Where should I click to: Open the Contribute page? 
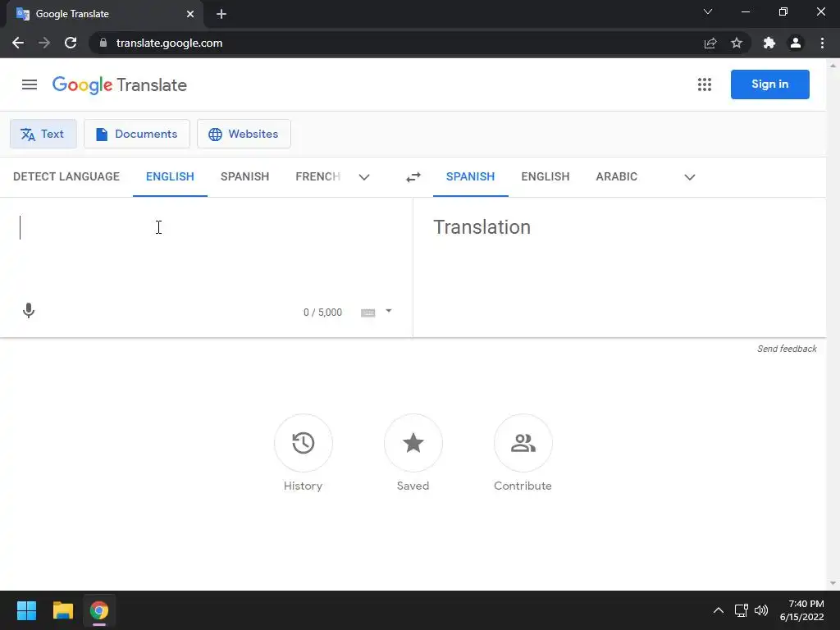pos(523,443)
